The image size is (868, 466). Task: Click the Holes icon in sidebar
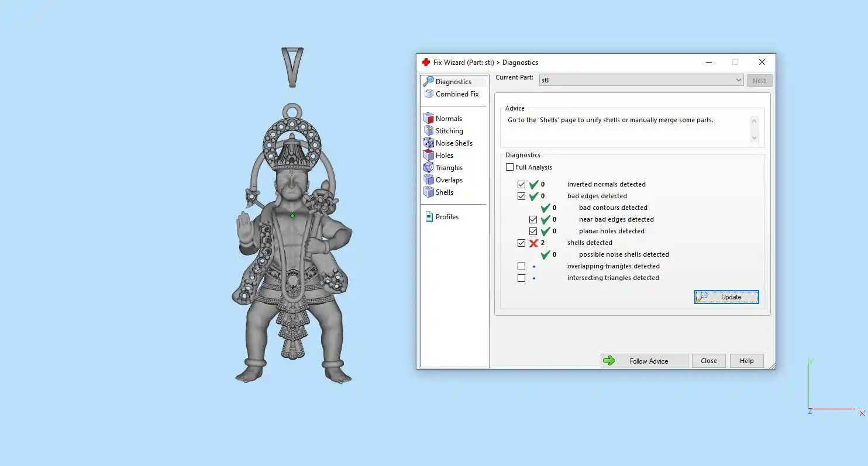point(429,155)
